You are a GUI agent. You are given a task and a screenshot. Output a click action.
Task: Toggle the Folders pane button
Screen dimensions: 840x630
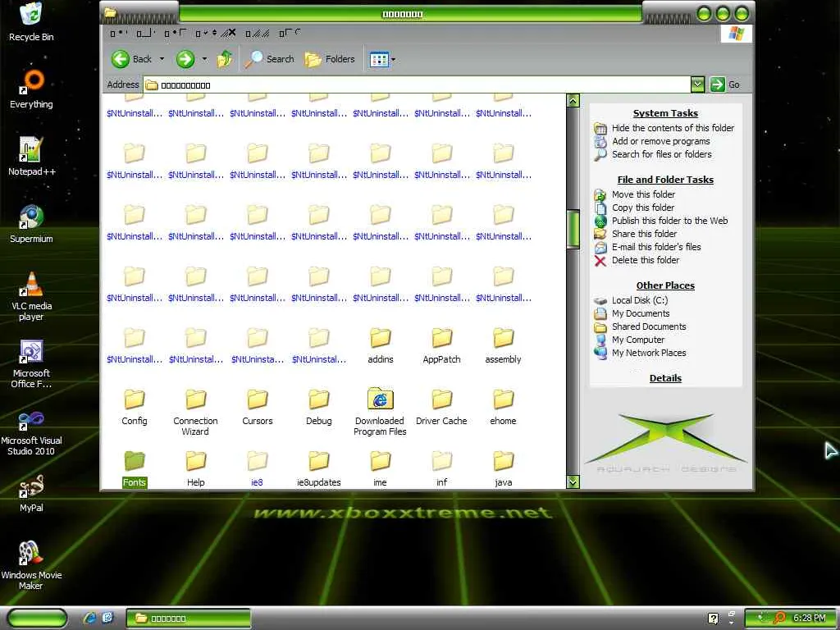330,59
